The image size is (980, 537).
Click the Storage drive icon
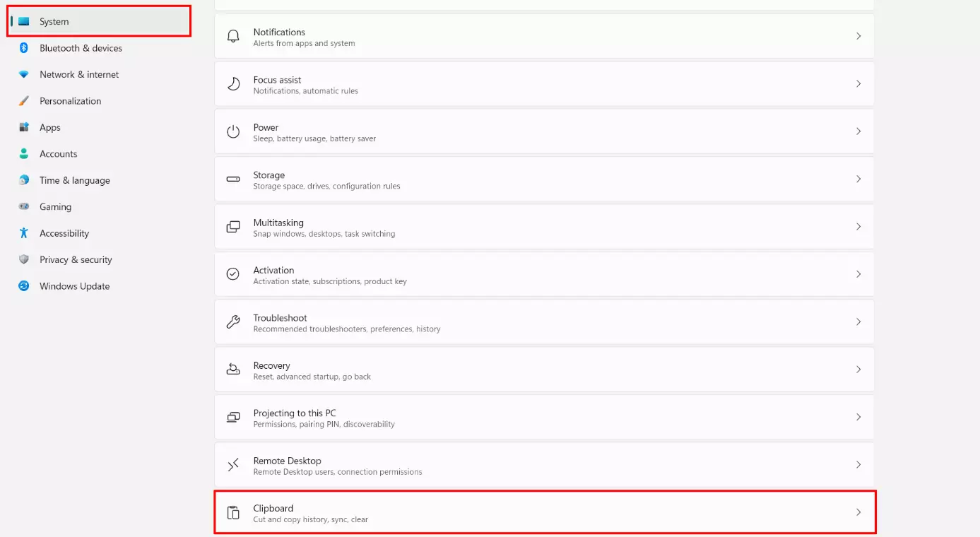[233, 179]
